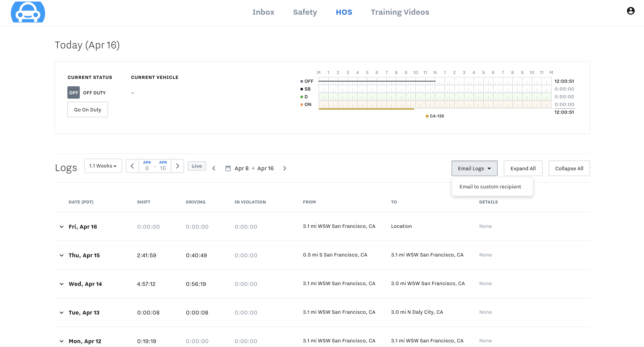Screen dimensions: 644x347
Task: Expand the Fri, Apr 16 log row
Action: click(62, 227)
